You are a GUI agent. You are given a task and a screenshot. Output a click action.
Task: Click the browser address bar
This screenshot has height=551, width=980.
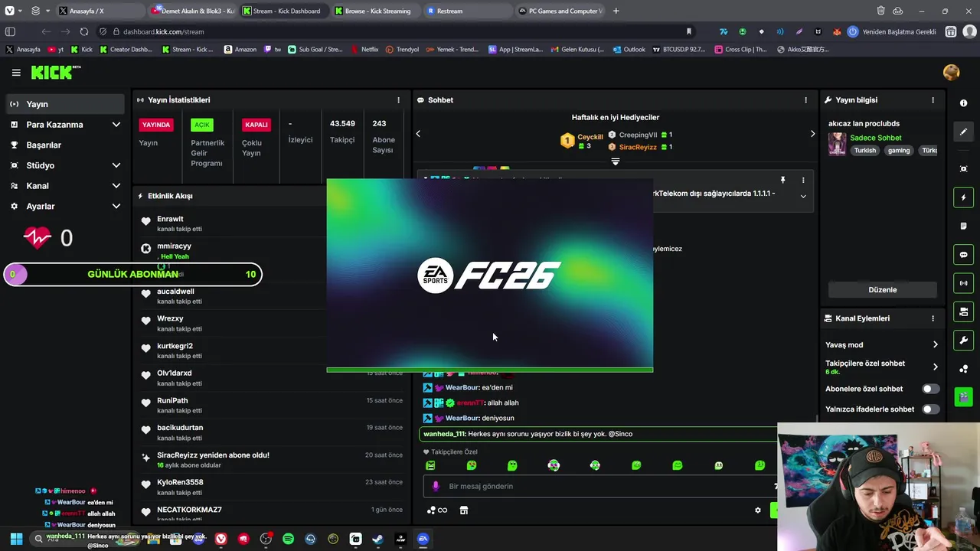point(398,31)
